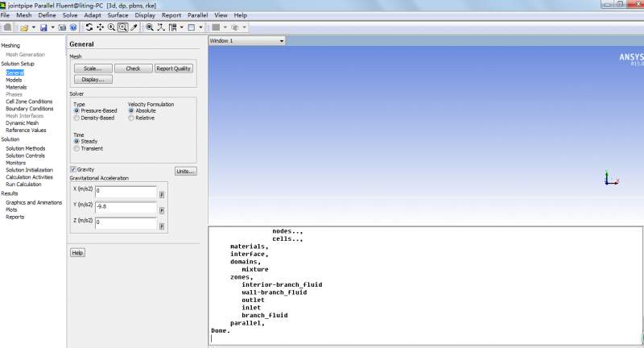Open dropdown arrow next to single window icon
Image resolution: width=644 pixels, height=348 pixels.
200,27
